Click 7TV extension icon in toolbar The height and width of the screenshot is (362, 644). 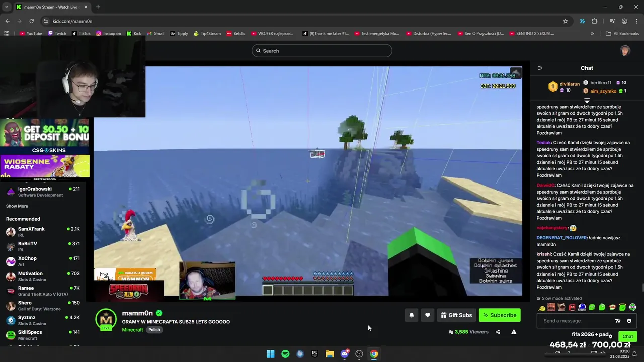(x=582, y=21)
